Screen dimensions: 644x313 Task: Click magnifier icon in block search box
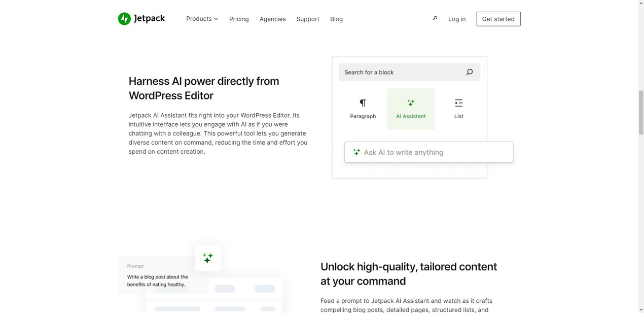[x=469, y=72]
